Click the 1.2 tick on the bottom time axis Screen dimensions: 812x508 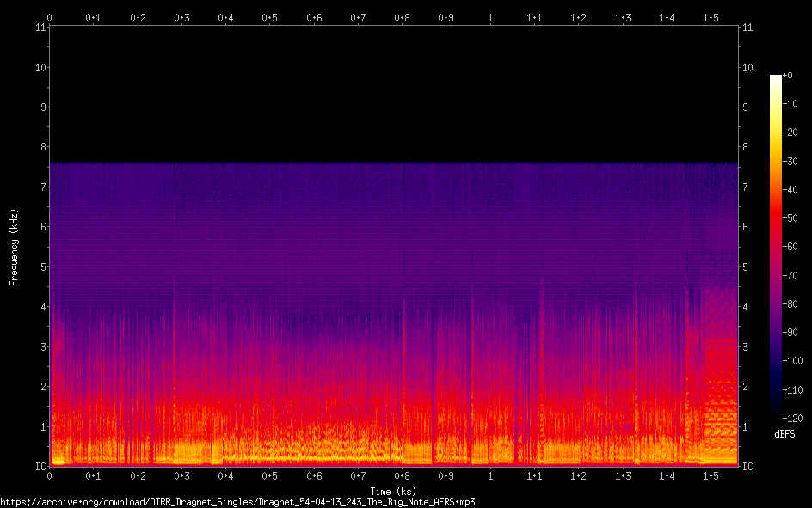[578, 475]
